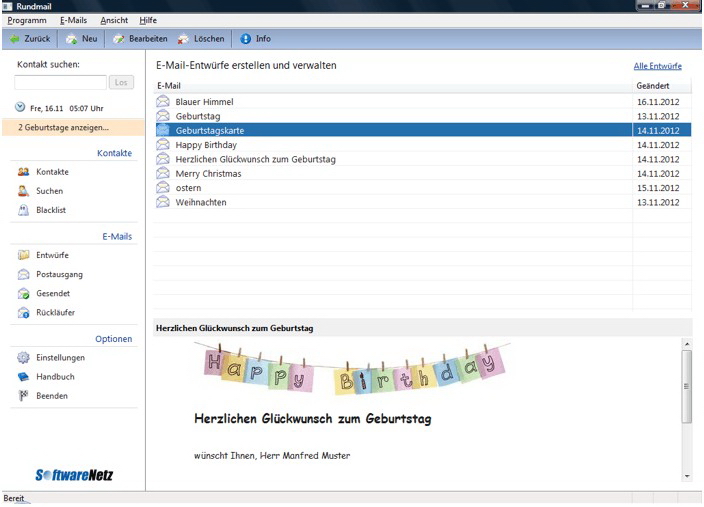Image resolution: width=704 pixels, height=507 pixels.
Task: Click the Zurück back arrow icon
Action: 15,39
